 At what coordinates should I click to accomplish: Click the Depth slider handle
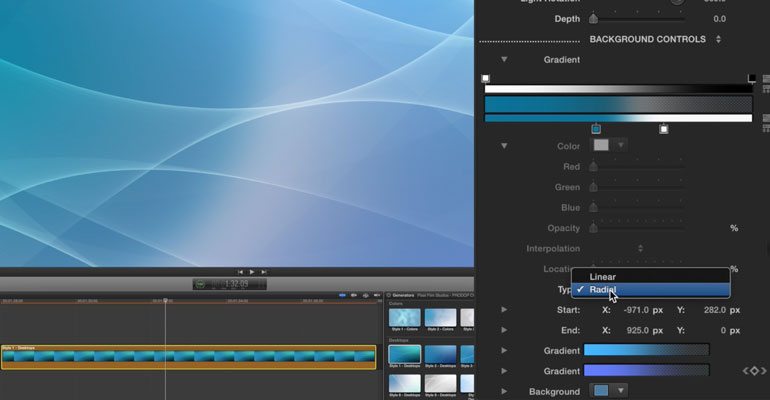click(x=594, y=19)
